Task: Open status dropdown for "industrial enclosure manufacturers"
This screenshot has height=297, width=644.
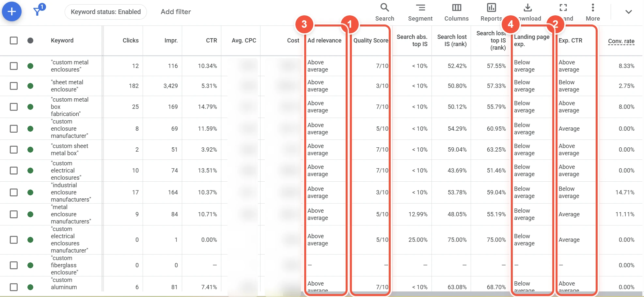Action: click(x=30, y=192)
